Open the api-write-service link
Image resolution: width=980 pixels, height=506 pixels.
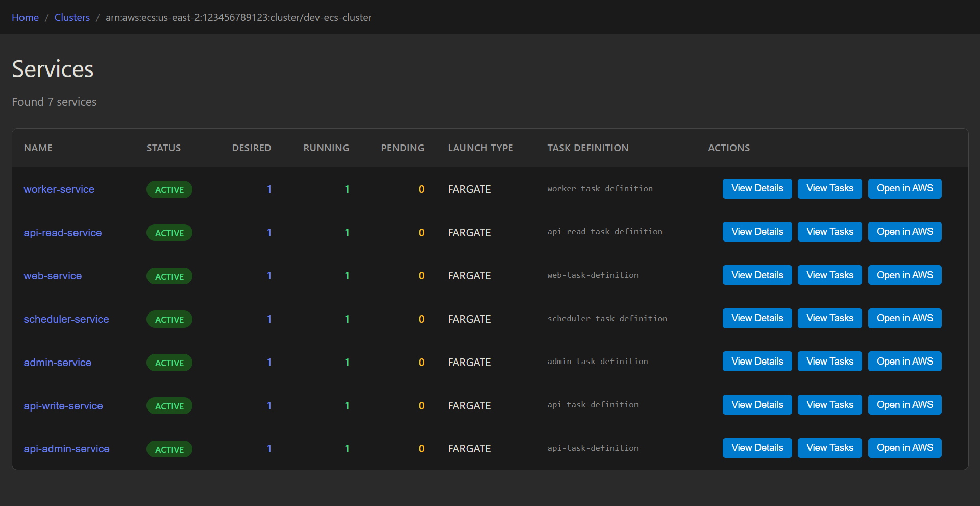(x=63, y=406)
